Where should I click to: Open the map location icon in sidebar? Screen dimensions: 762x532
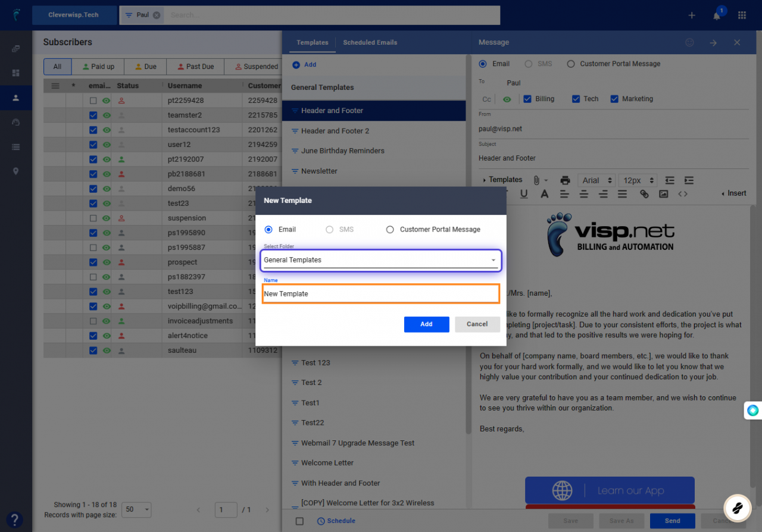pos(16,171)
